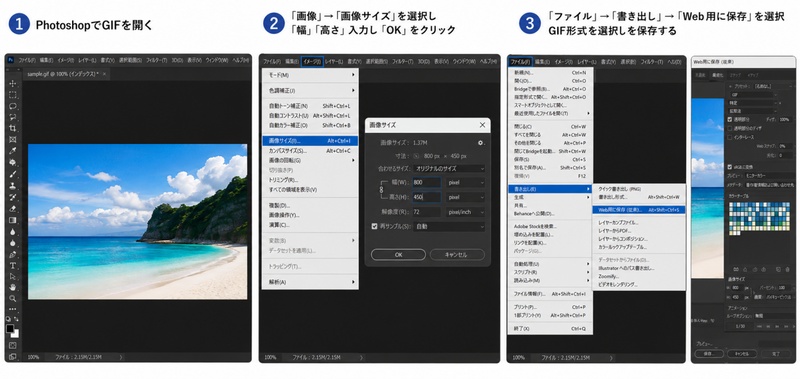Select the Dodge tool

click(x=13, y=243)
